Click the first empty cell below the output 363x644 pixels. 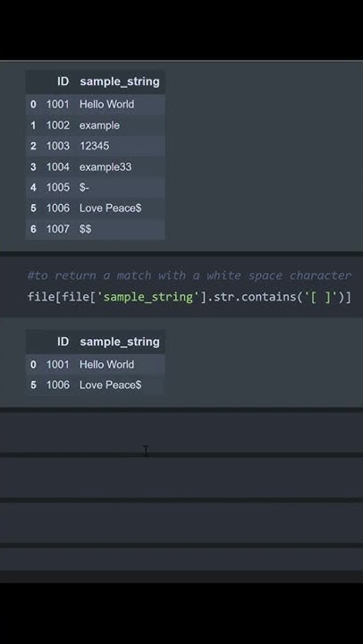tap(181, 432)
